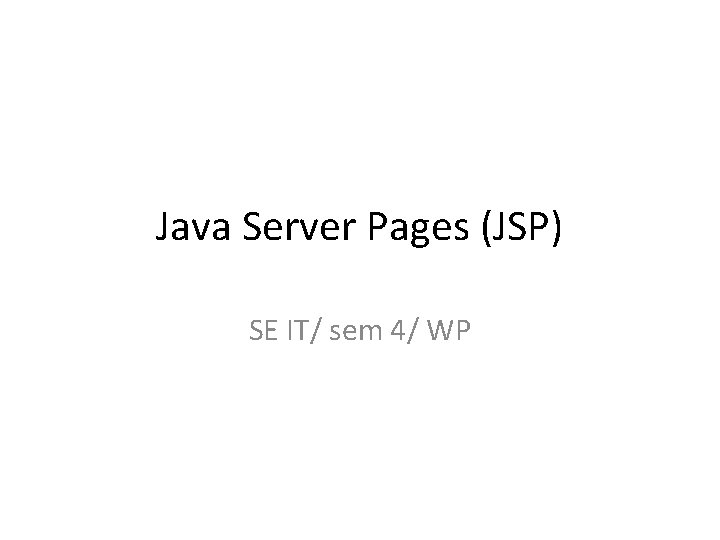The width and height of the screenshot is (720, 540).
Task: Click the digit 4 in the subtitle
Action: [x=398, y=330]
